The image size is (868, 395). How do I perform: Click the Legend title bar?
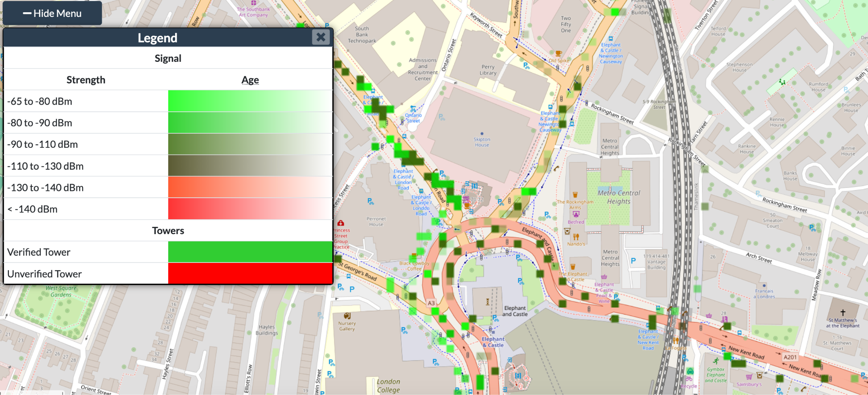click(157, 38)
